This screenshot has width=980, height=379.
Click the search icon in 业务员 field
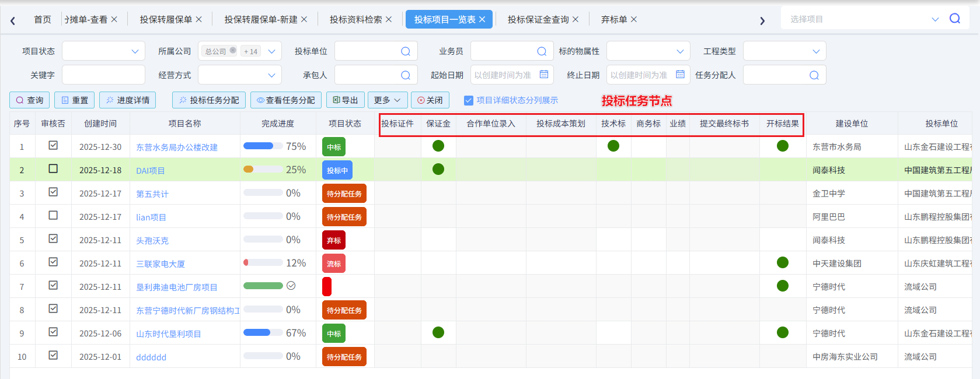tap(541, 51)
